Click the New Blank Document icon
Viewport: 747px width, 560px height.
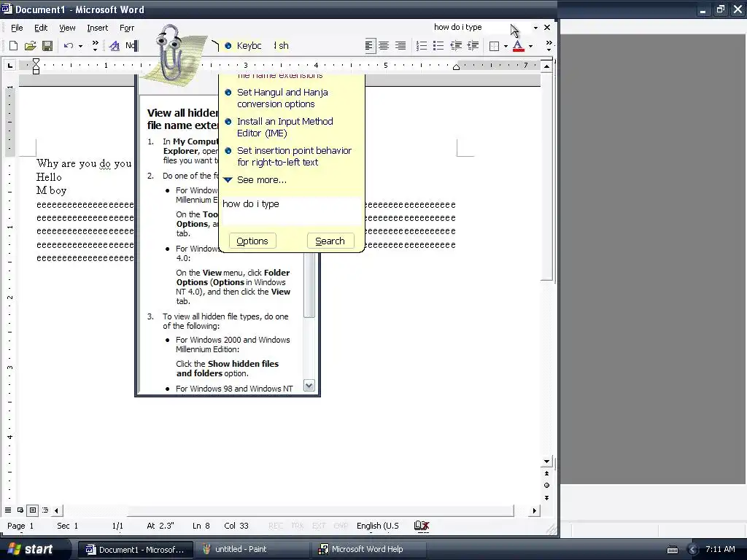point(13,46)
